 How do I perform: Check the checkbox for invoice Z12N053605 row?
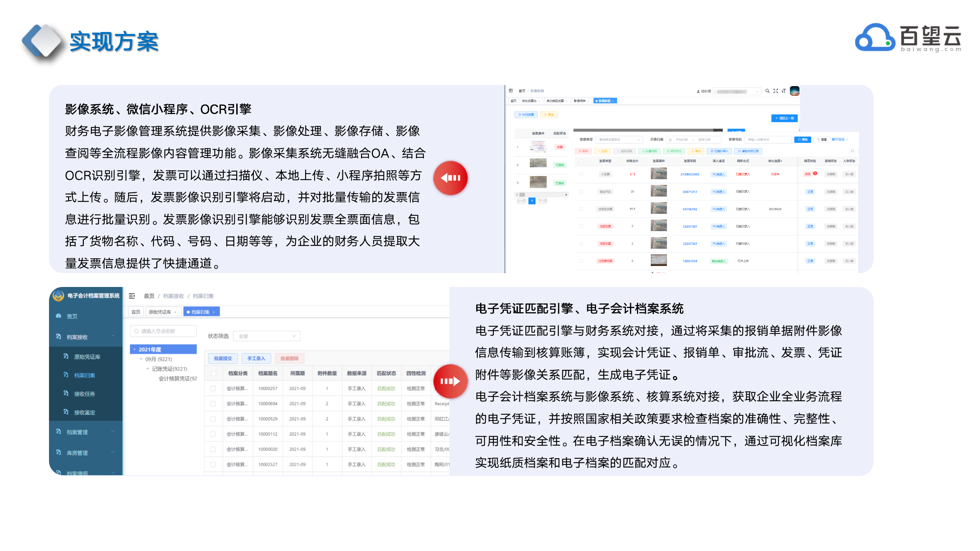[581, 174]
